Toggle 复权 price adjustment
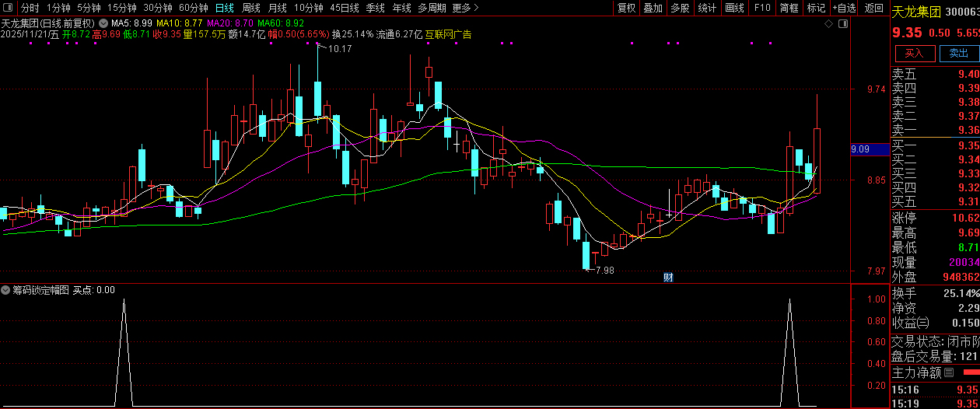This screenshot has width=980, height=409. point(626,8)
